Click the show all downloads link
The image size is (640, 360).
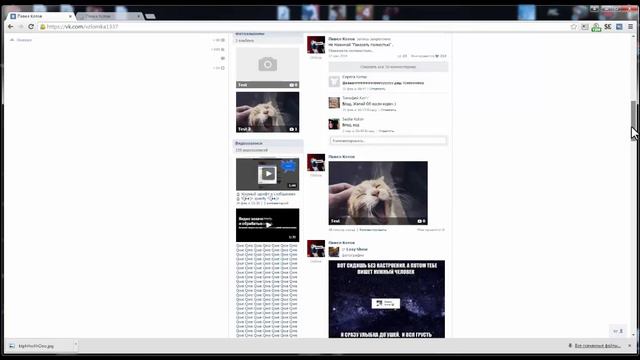click(x=598, y=346)
